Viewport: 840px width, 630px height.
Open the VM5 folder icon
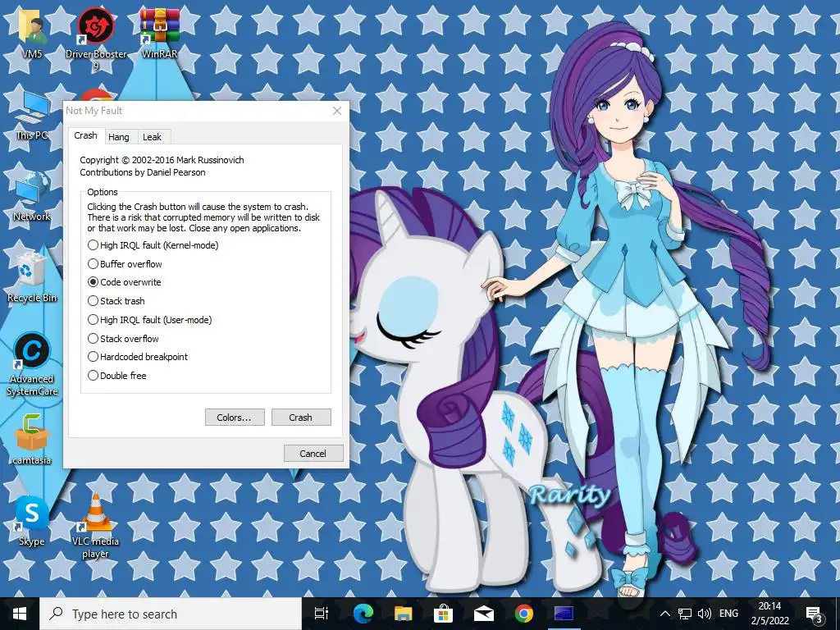(32, 33)
